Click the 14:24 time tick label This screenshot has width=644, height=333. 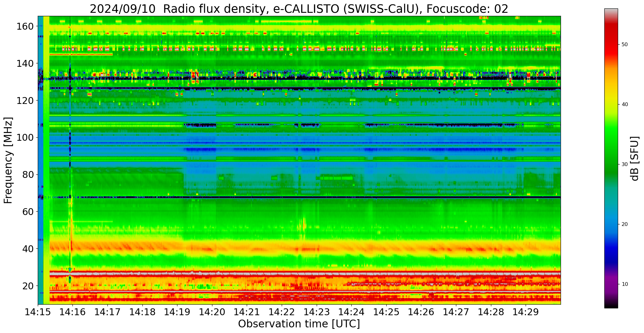[351, 312]
